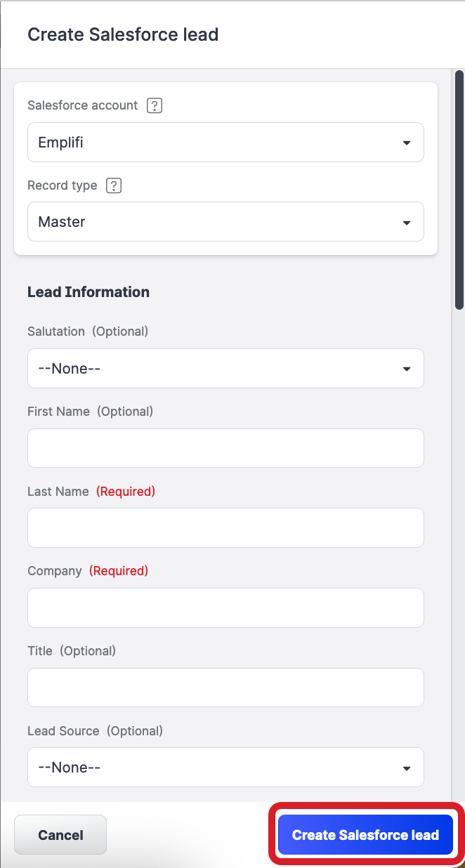Expand the Lead Source dropdown
Viewport: 465px width, 868px height.
coord(225,767)
